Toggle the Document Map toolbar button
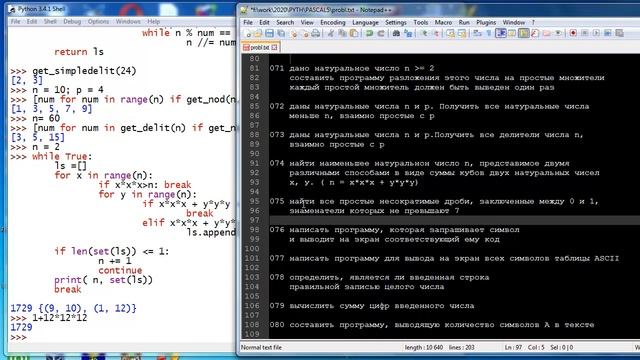 [524, 33]
